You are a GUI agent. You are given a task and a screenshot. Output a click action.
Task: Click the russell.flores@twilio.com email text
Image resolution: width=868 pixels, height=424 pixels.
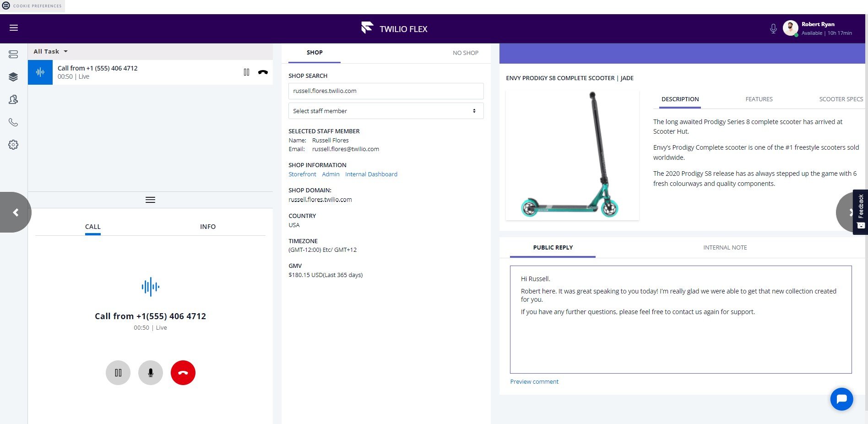coord(346,149)
